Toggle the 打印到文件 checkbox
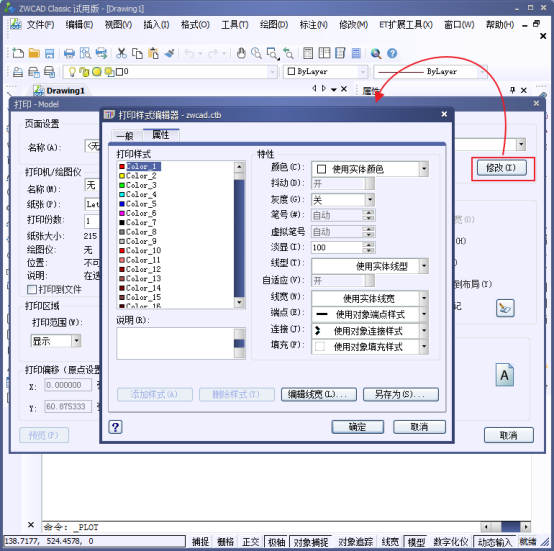This screenshot has width=554, height=551. pos(32,290)
